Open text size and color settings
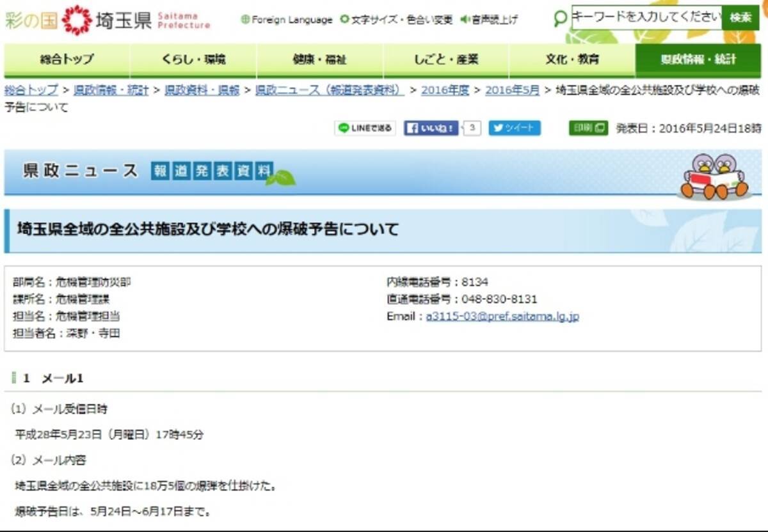 [x=397, y=20]
